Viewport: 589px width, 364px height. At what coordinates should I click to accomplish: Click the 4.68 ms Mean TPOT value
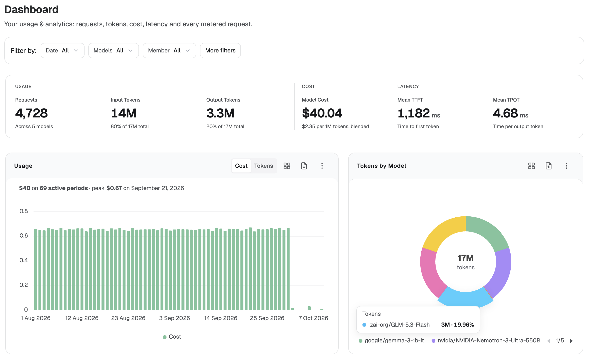click(x=510, y=113)
